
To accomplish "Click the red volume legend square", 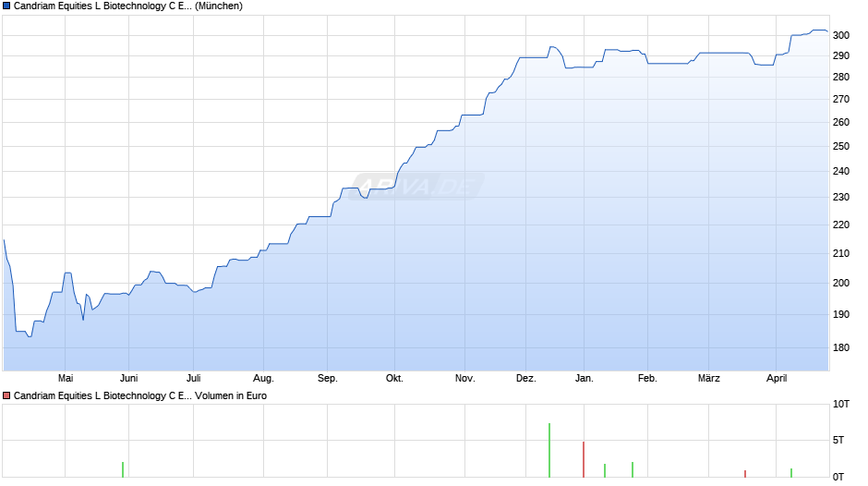I will pyautogui.click(x=6, y=395).
